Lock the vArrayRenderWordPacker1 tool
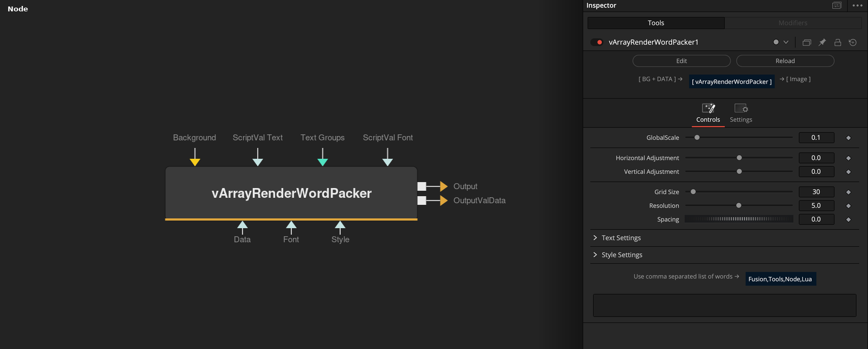This screenshot has width=868, height=349. [838, 42]
